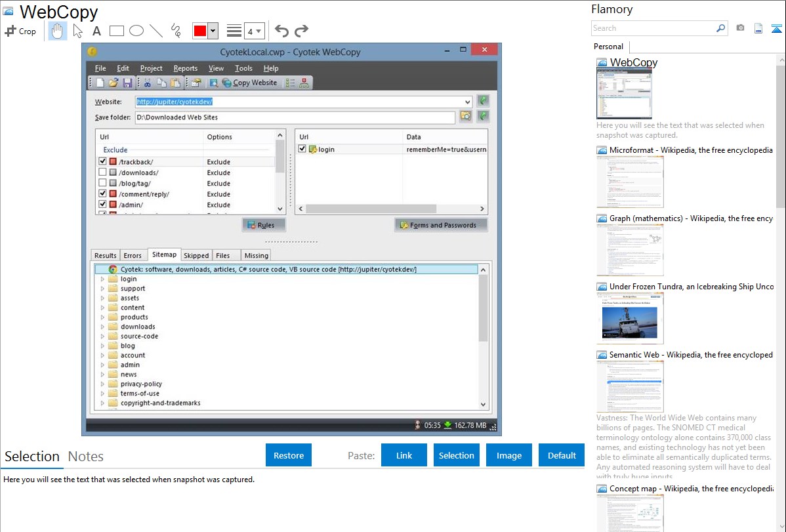This screenshot has width=786, height=532.
Task: Click Save disk icon in WebCopy toolbar
Action: (x=127, y=83)
